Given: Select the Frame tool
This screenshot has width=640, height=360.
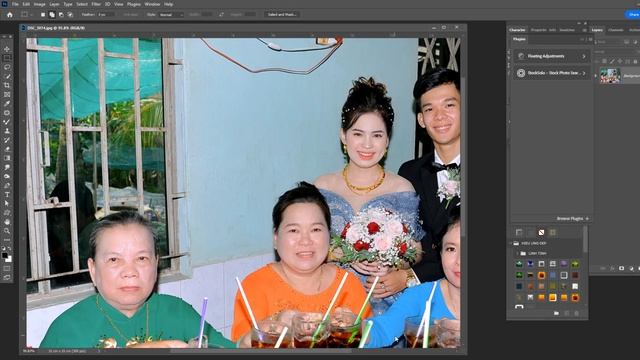Looking at the screenshot, I should pyautogui.click(x=7, y=94).
